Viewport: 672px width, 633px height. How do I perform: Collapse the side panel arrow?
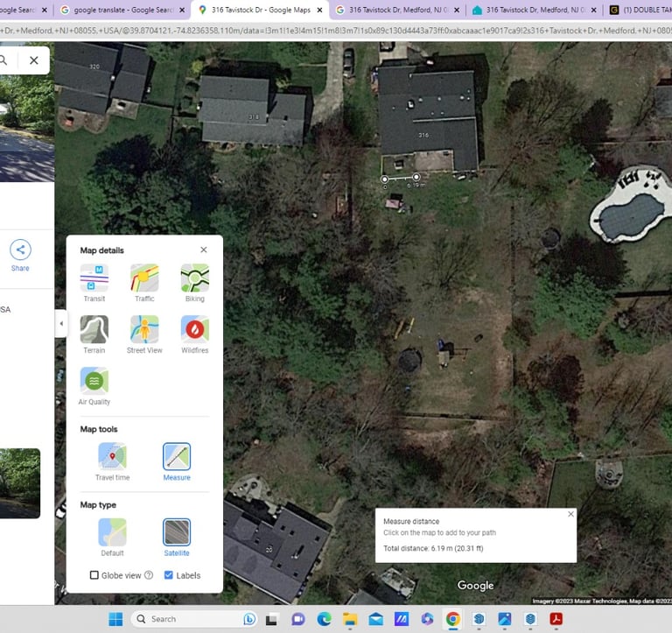pos(61,323)
